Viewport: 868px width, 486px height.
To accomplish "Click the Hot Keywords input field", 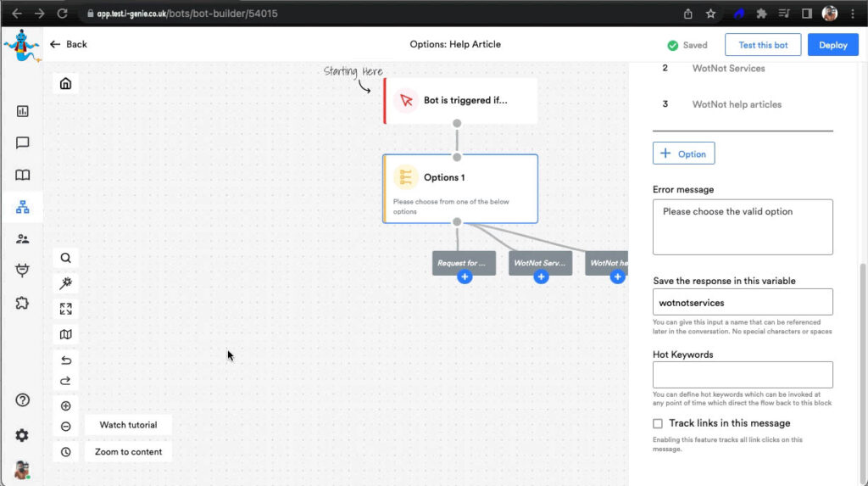I will click(743, 374).
